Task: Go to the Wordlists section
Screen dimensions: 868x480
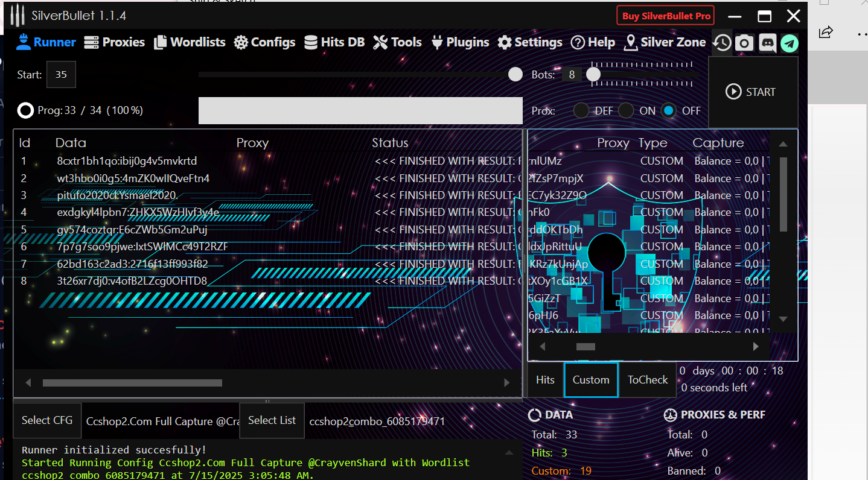Action: (x=190, y=42)
